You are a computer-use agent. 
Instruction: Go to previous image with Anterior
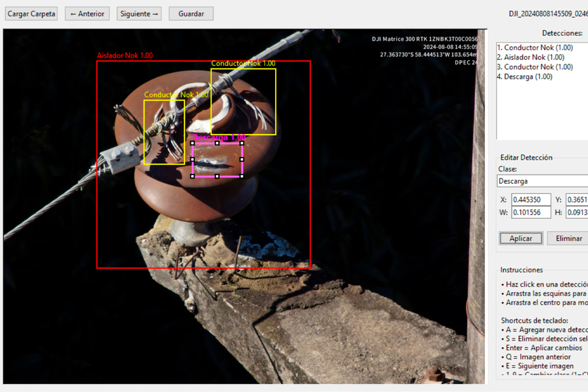(87, 14)
